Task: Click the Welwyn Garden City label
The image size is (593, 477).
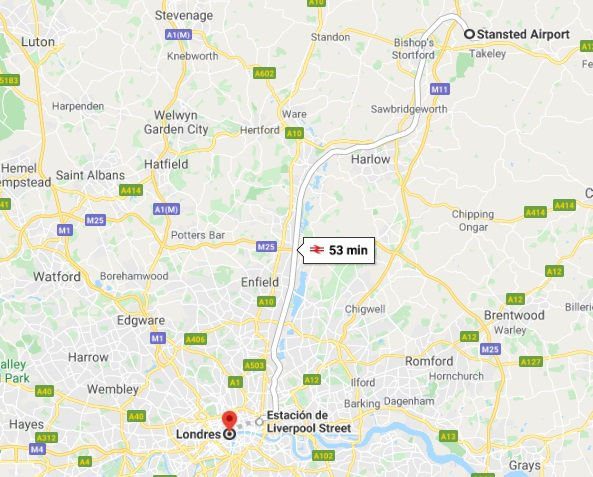Action: tap(176, 122)
